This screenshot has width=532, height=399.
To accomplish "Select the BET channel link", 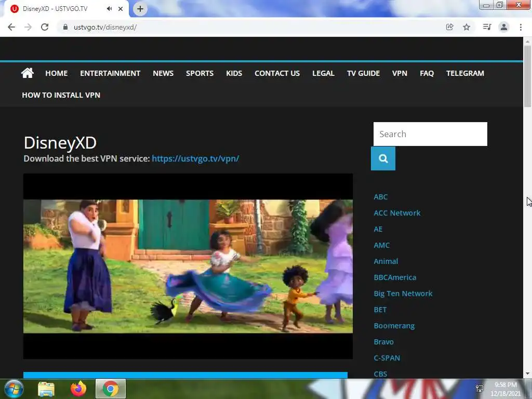I will point(380,310).
